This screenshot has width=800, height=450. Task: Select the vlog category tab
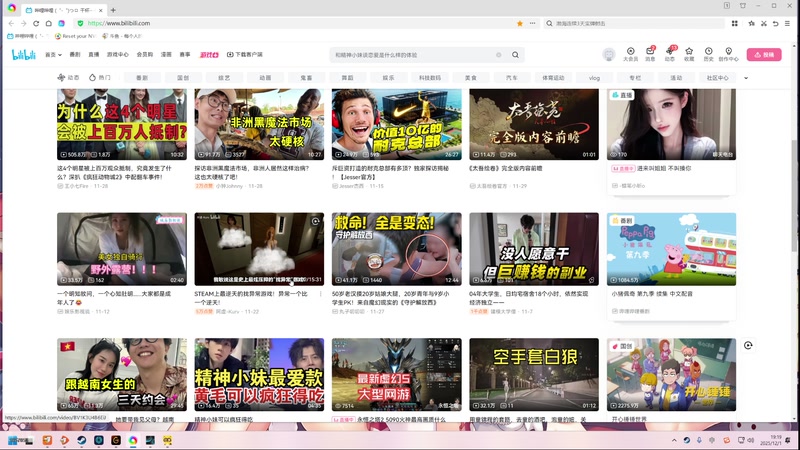(594, 78)
